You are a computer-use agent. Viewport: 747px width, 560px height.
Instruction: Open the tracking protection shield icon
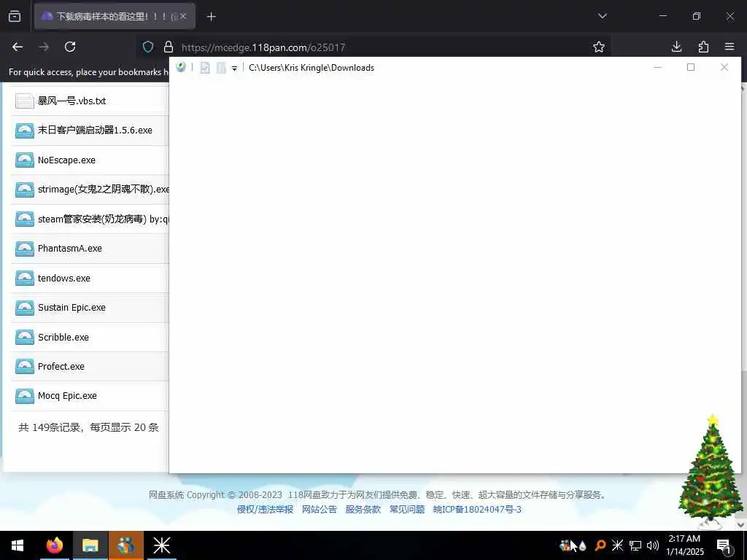coord(148,47)
